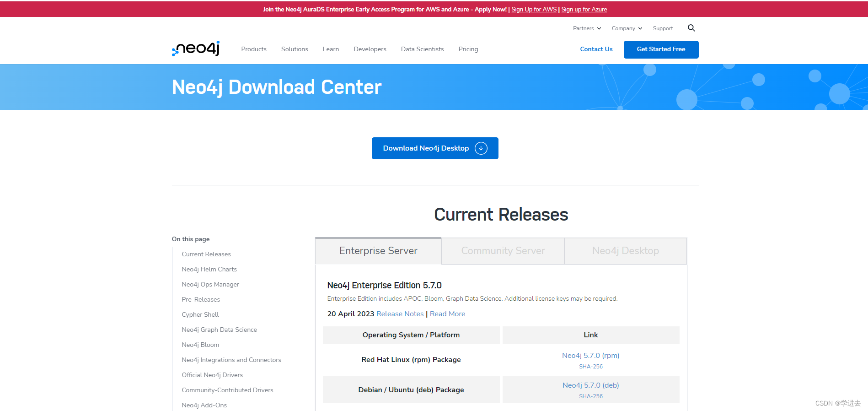Jump to Current Releases in sidebar
The image size is (868, 411).
click(x=206, y=254)
